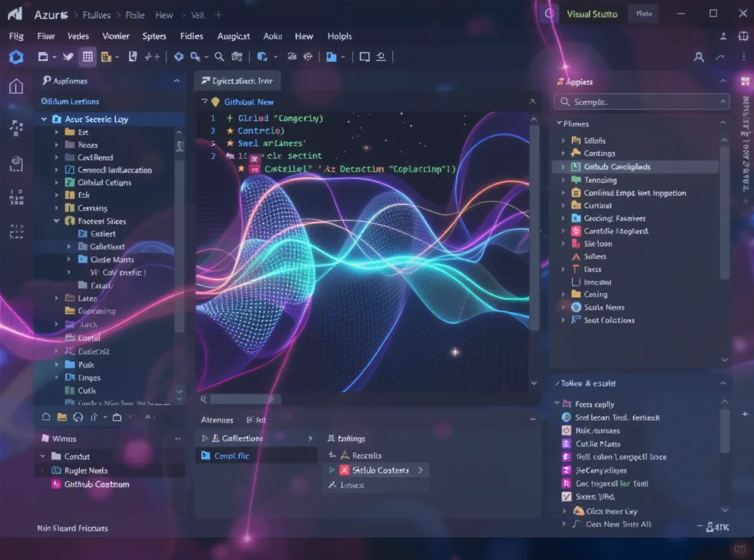
Task: Select the Conţinat Empt iort Inpgetion item
Action: click(635, 193)
